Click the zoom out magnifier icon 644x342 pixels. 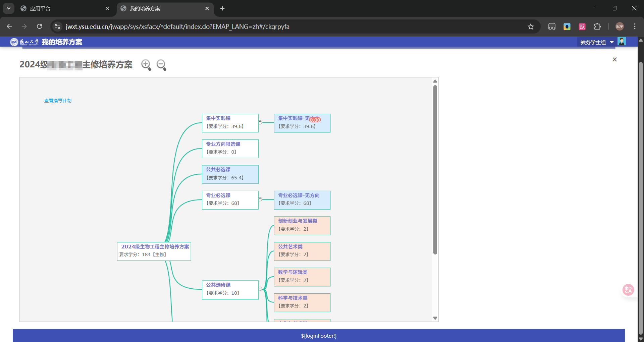click(161, 65)
